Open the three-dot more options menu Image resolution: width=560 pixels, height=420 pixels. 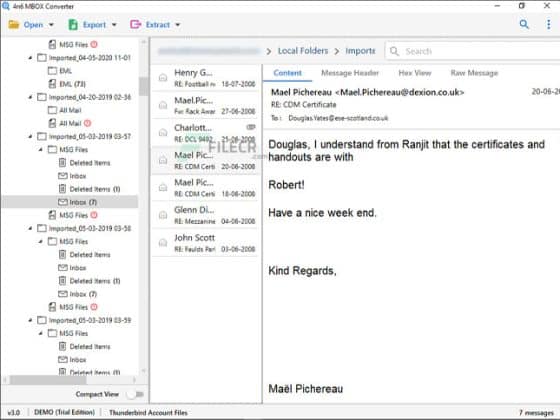[549, 24]
